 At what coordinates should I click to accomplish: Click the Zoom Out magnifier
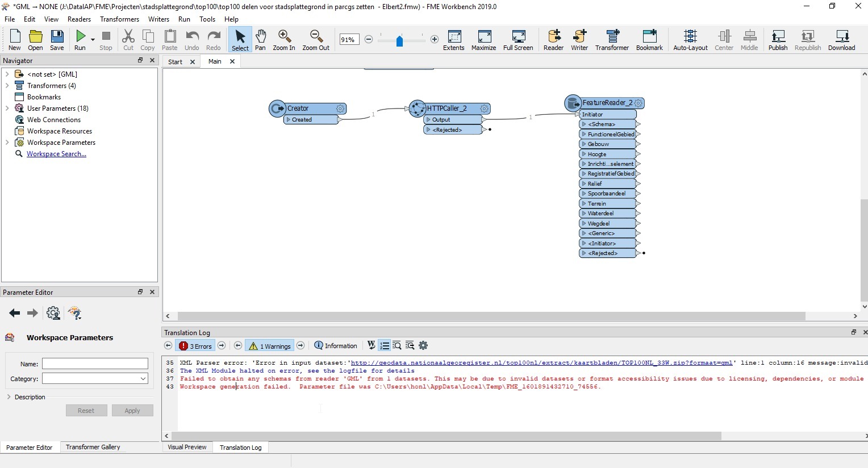pos(316,40)
